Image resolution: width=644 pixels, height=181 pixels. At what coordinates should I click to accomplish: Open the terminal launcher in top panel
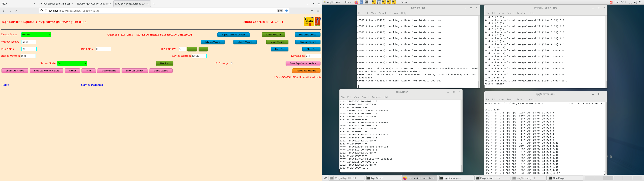click(x=366, y=2)
